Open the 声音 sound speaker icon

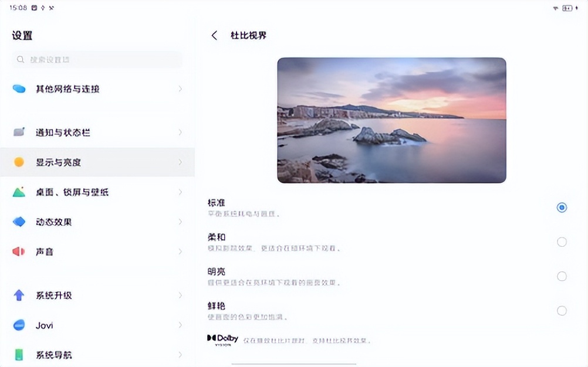[19, 251]
